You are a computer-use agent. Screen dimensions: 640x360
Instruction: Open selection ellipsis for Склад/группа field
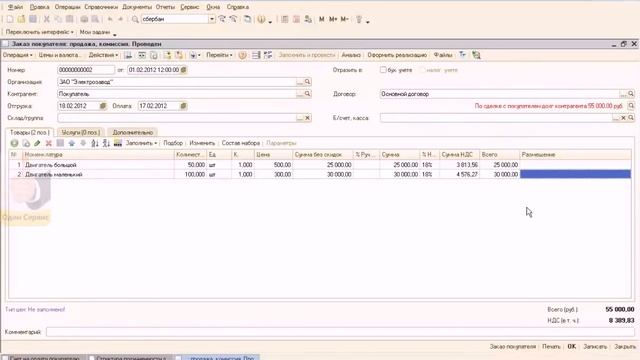coord(300,118)
